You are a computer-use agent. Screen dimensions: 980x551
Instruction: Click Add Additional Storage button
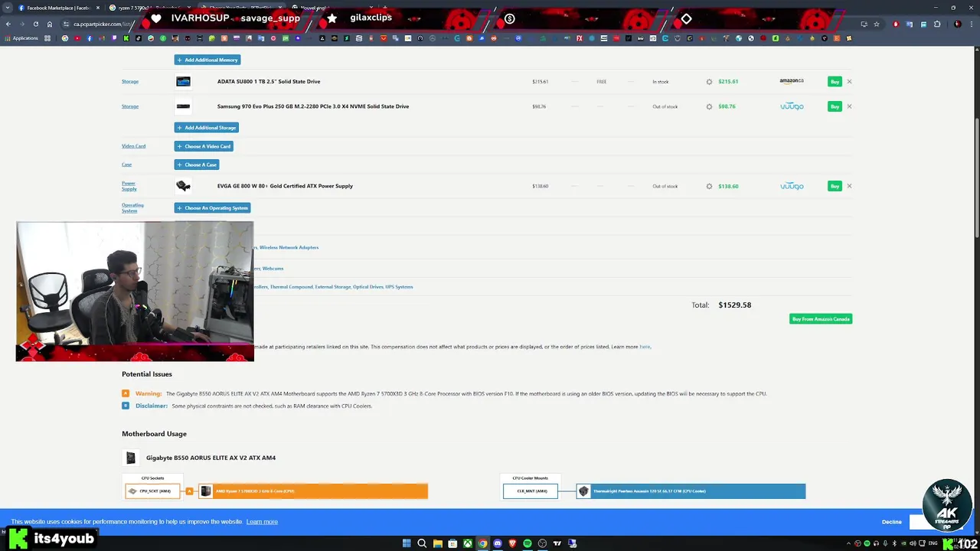click(x=207, y=128)
